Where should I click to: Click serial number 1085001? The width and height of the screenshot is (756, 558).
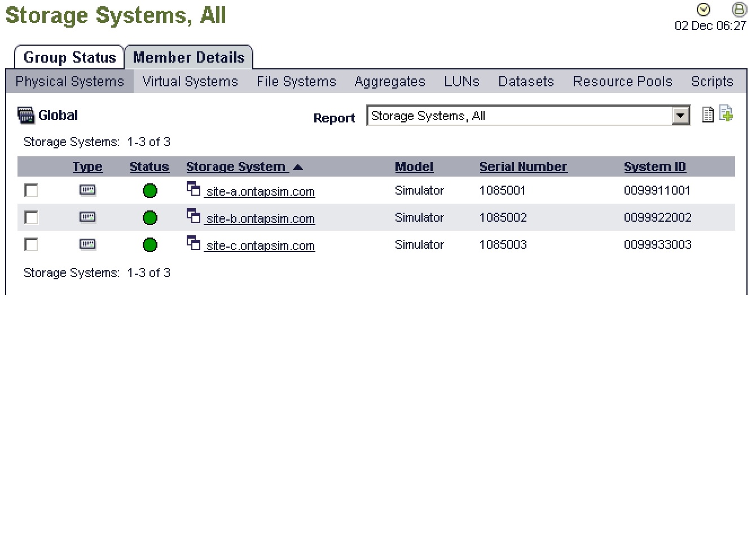point(502,191)
